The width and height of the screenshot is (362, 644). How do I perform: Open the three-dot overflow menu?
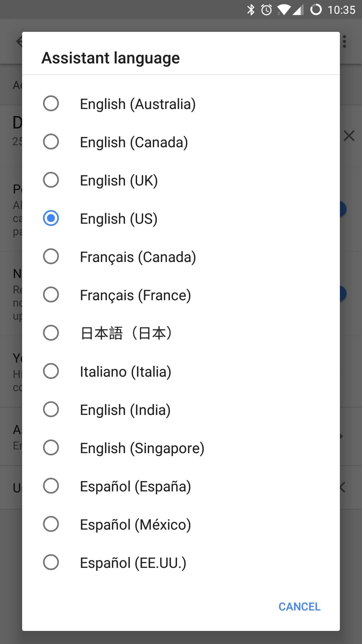(x=344, y=42)
